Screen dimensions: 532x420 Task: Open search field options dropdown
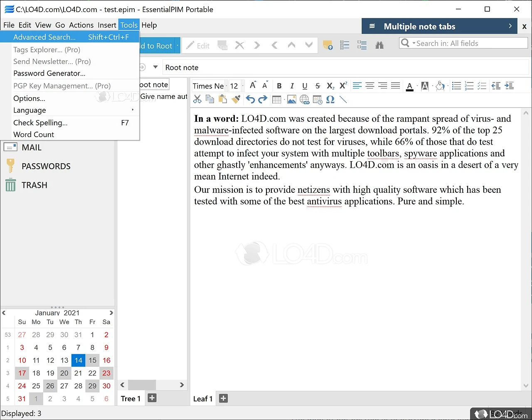414,43
